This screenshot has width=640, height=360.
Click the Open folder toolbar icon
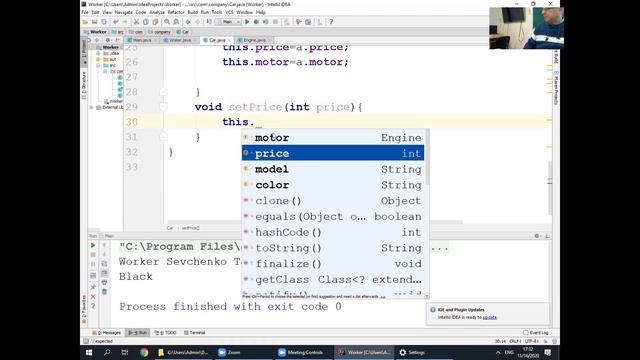click(85, 22)
